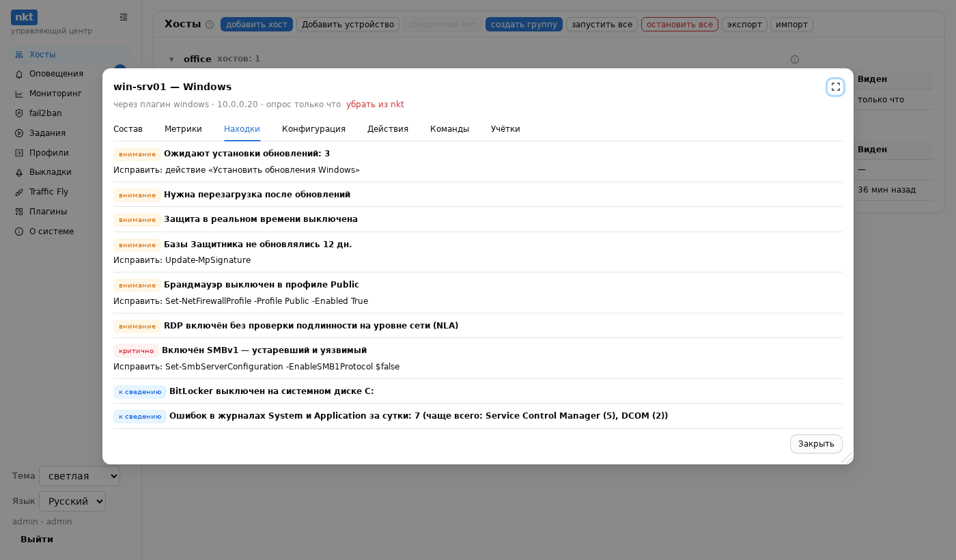
Task: Click экспорт button
Action: tap(744, 25)
